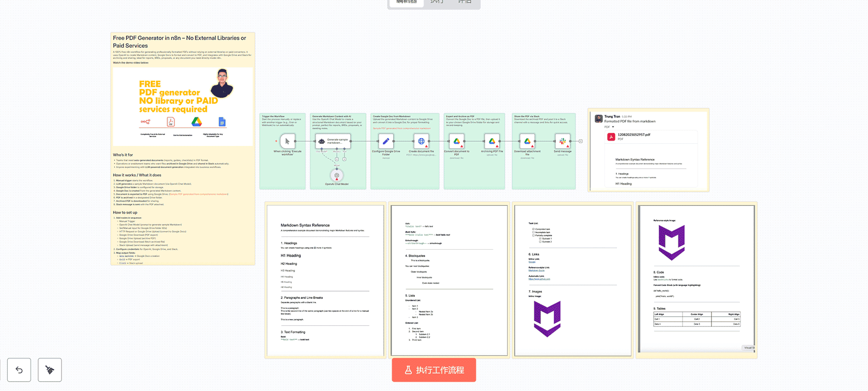Open the Configure Google Drive Folder node
The image size is (868, 391).
coord(386,141)
